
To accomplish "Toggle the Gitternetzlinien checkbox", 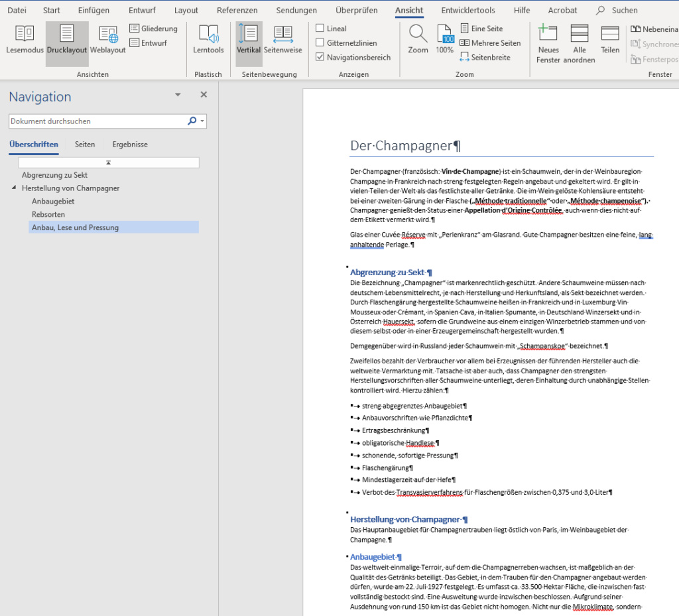I will [320, 43].
